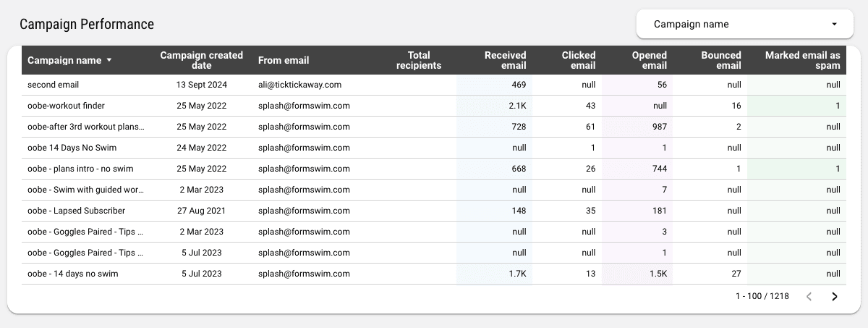
Task: Click the pagination text '1 - 100 / 1218'
Action: (x=762, y=296)
